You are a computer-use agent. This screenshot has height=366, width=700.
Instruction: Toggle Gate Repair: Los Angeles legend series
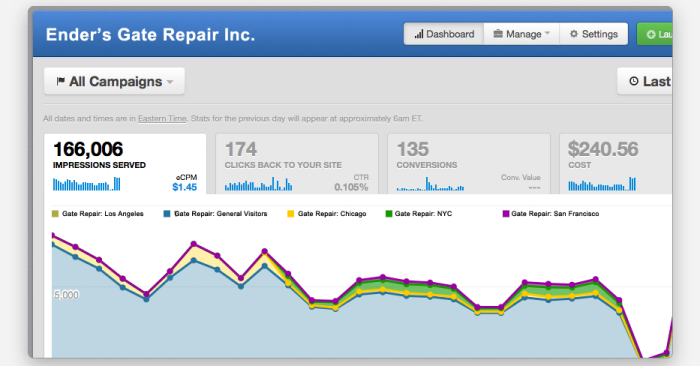click(x=98, y=214)
